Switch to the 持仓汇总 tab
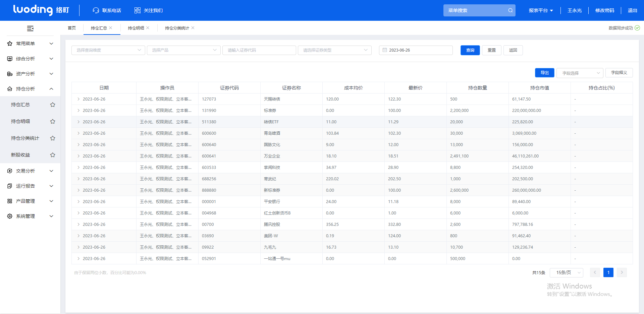The width and height of the screenshot is (644, 314). [99, 28]
